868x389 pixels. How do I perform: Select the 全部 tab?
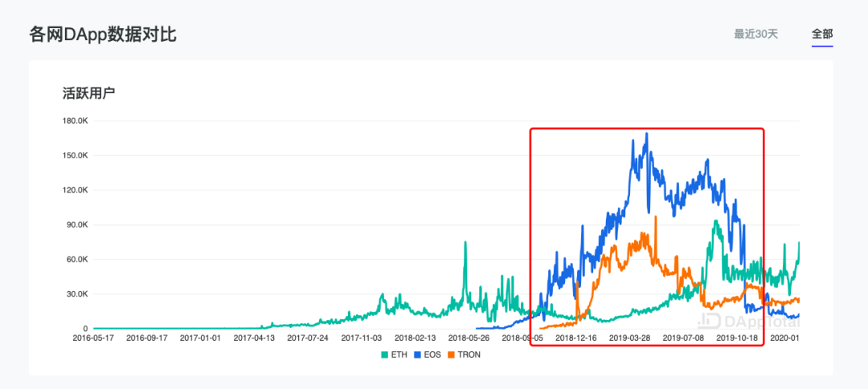tap(822, 34)
